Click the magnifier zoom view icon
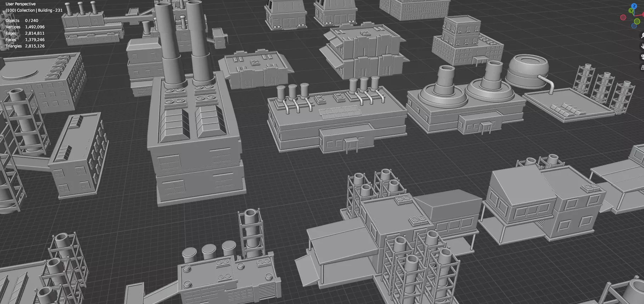Image resolution: width=644 pixels, height=304 pixels. 642,36
